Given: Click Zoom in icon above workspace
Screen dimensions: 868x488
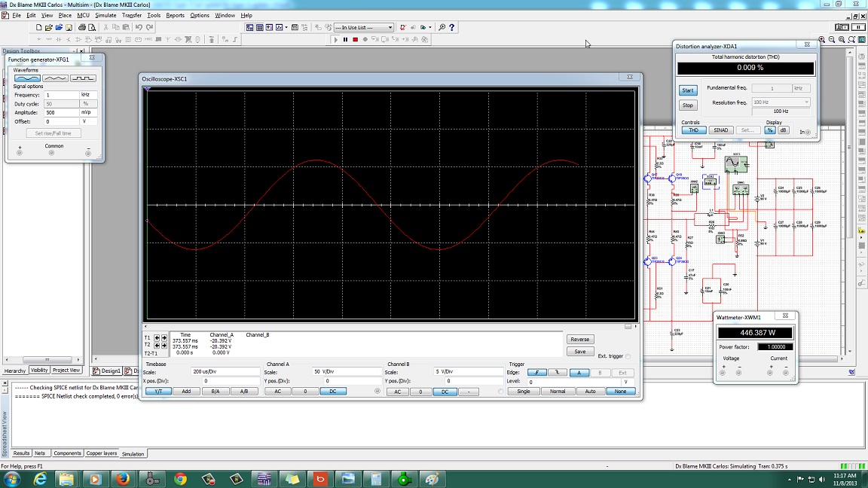Looking at the screenshot, I should pyautogui.click(x=821, y=39).
